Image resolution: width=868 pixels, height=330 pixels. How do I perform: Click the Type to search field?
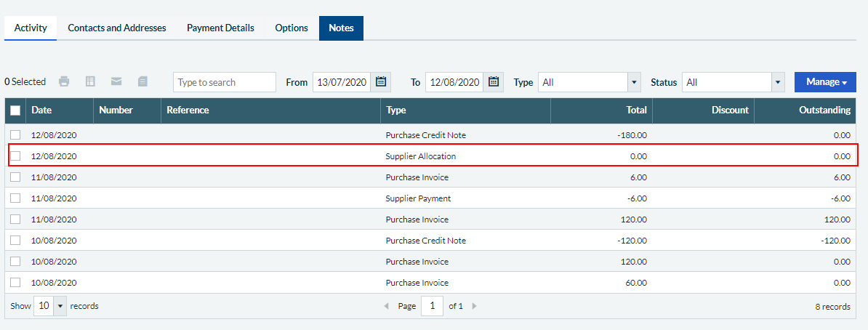click(x=224, y=82)
